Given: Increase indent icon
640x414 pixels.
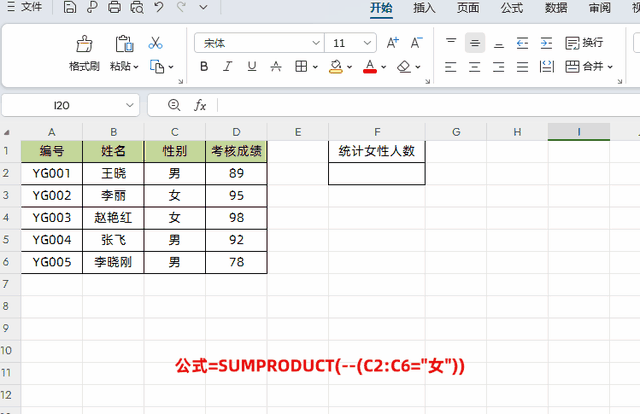Looking at the screenshot, I should pyautogui.click(x=547, y=43).
